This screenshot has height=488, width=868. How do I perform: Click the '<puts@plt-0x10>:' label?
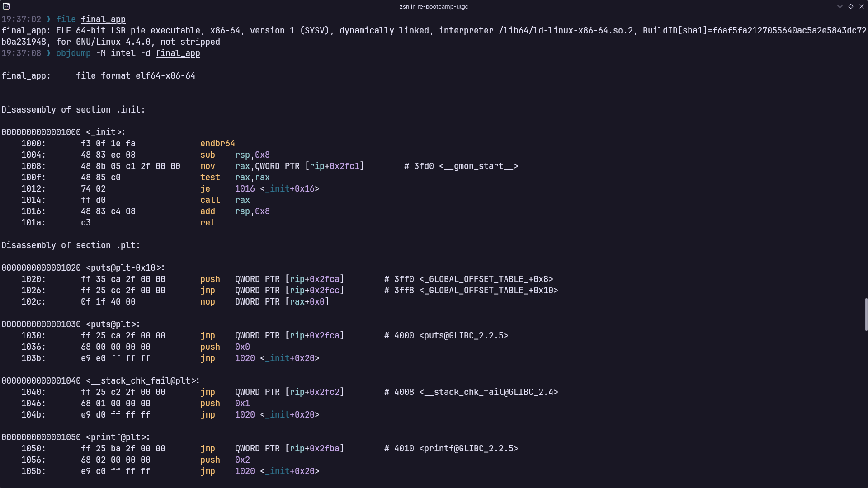126,268
